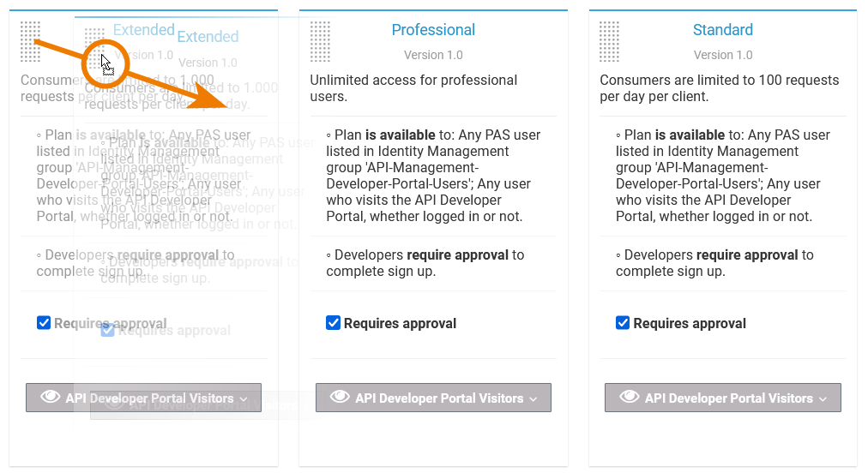Click the Standard plan title link
Image resolution: width=868 pixels, height=473 pixels.
tap(723, 30)
